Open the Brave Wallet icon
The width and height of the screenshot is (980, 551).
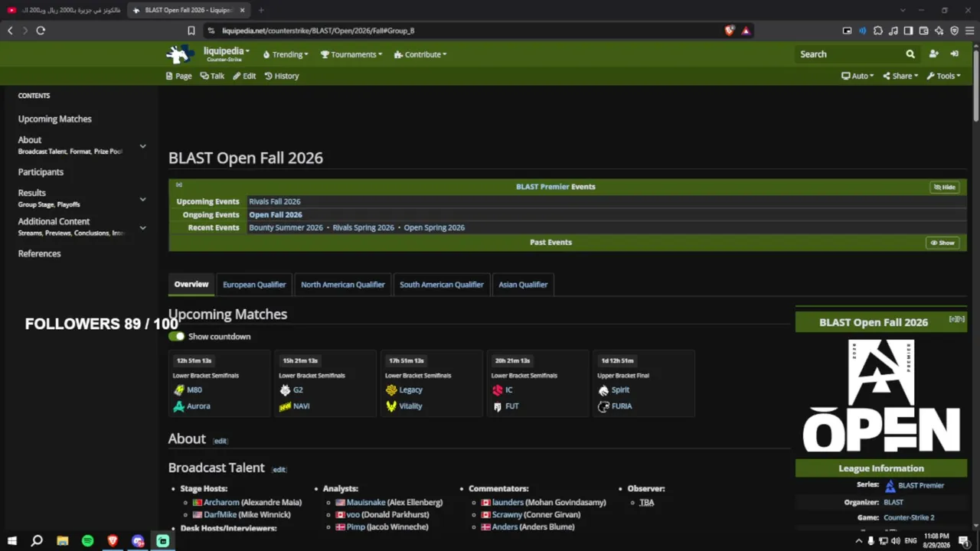point(924,31)
